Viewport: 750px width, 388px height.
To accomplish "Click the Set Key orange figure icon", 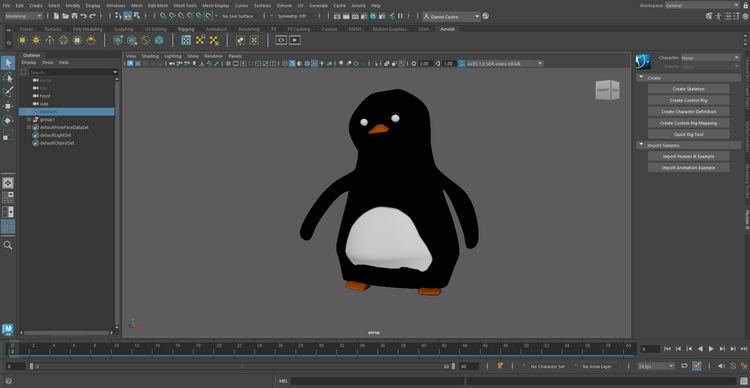I will click(500, 366).
